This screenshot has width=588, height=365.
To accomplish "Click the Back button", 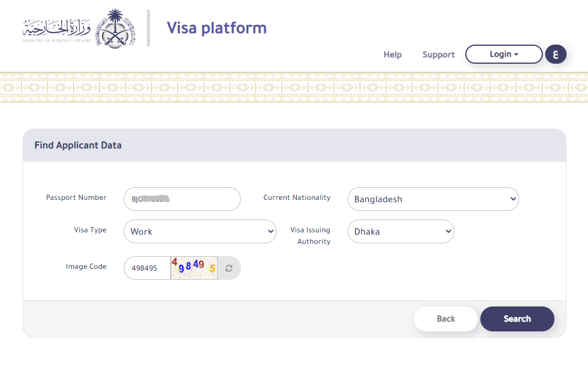I will click(x=446, y=319).
